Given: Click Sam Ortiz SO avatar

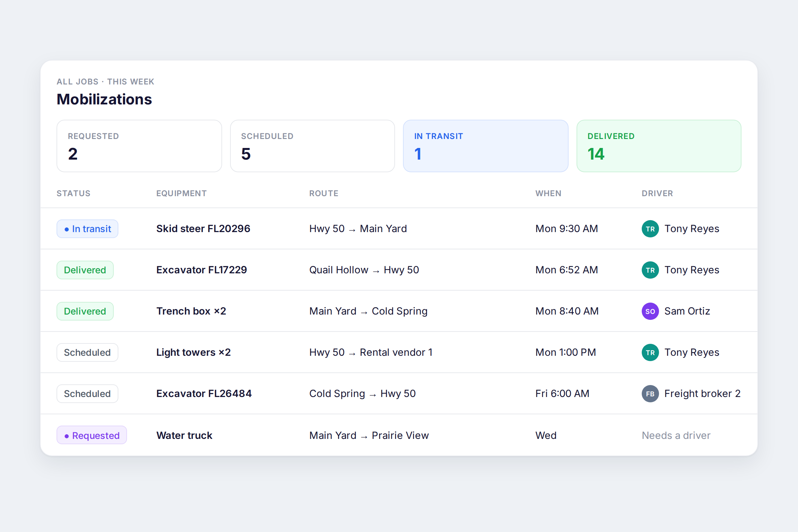Looking at the screenshot, I should click(650, 311).
